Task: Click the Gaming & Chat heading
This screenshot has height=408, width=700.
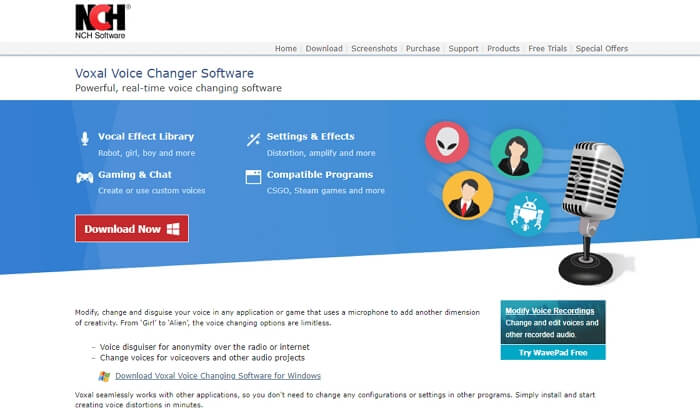Action: pyautogui.click(x=135, y=175)
